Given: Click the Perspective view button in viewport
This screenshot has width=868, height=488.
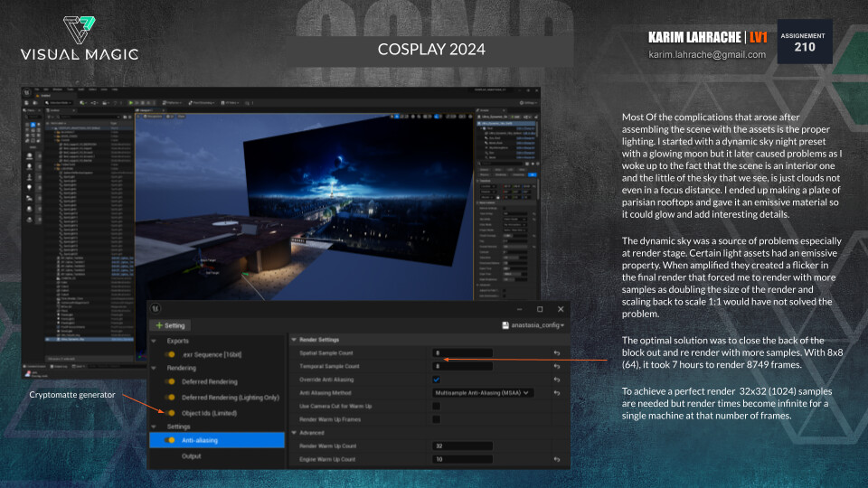Looking at the screenshot, I should [x=153, y=117].
